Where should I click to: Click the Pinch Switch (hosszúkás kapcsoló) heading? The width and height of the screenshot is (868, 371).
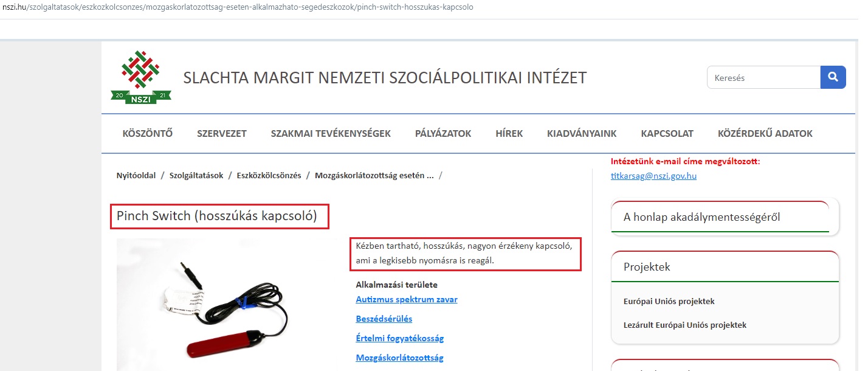click(217, 216)
